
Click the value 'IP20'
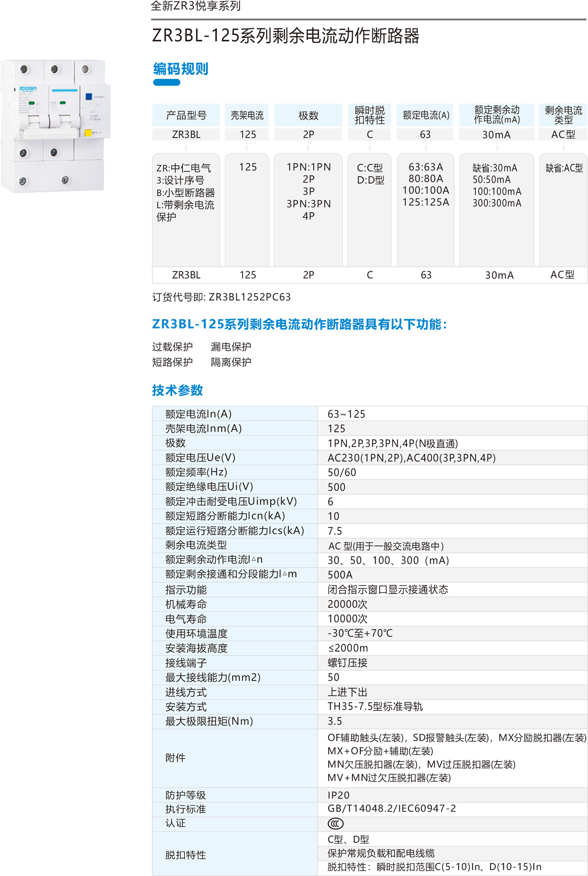[x=339, y=795]
